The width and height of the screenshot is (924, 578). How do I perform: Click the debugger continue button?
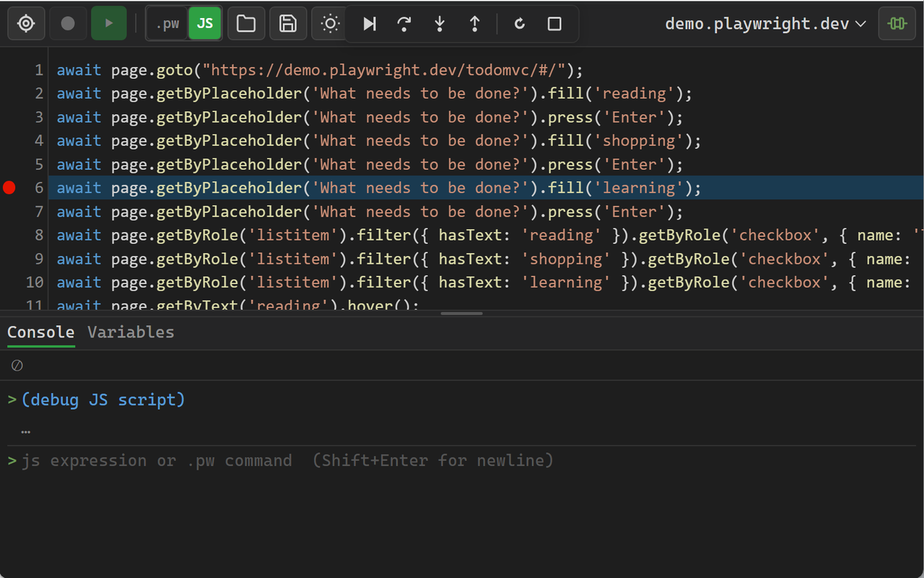(370, 24)
